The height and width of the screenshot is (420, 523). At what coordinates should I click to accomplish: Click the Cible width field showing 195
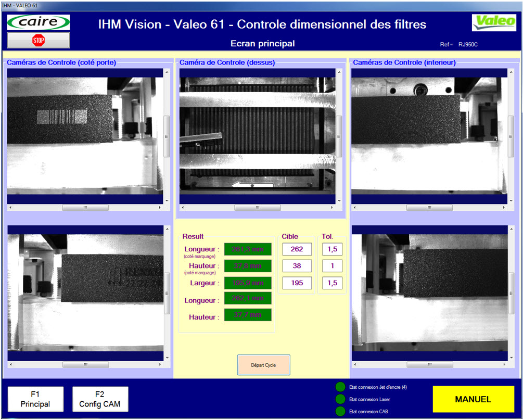point(297,283)
